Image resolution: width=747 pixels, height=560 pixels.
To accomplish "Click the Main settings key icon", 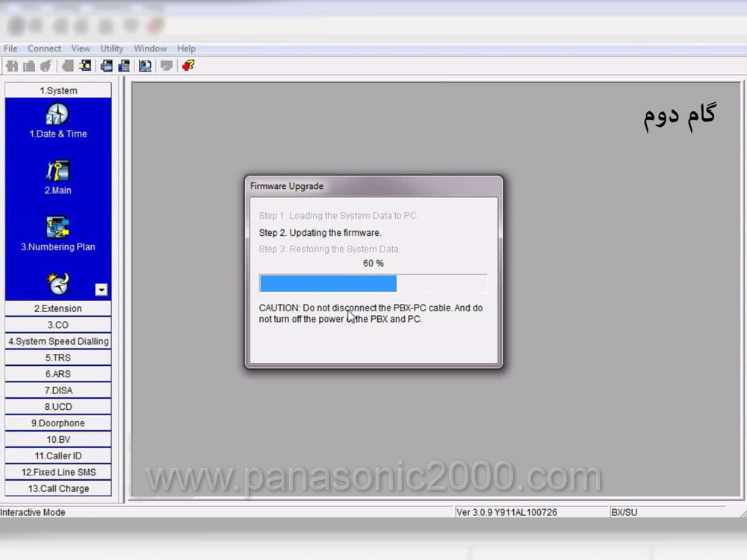I will pyautogui.click(x=58, y=171).
